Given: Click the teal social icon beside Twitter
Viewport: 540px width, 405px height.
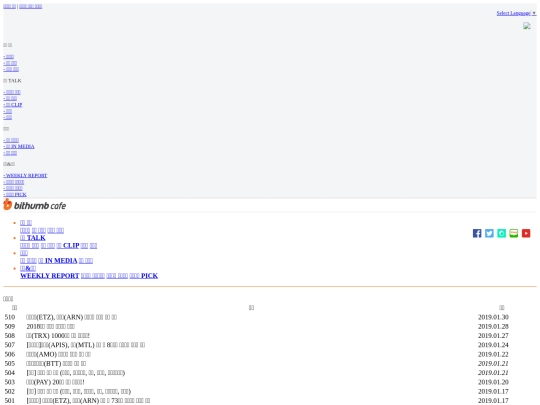Looking at the screenshot, I should click(x=501, y=233).
